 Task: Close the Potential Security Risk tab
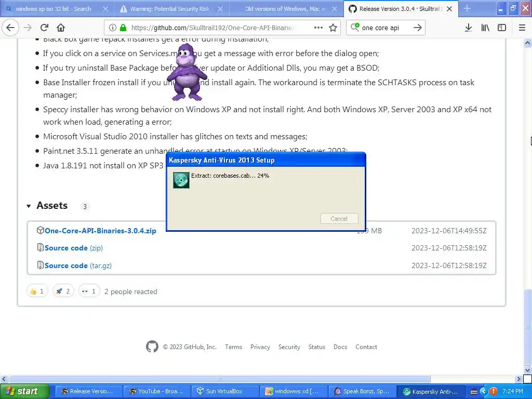click(220, 9)
